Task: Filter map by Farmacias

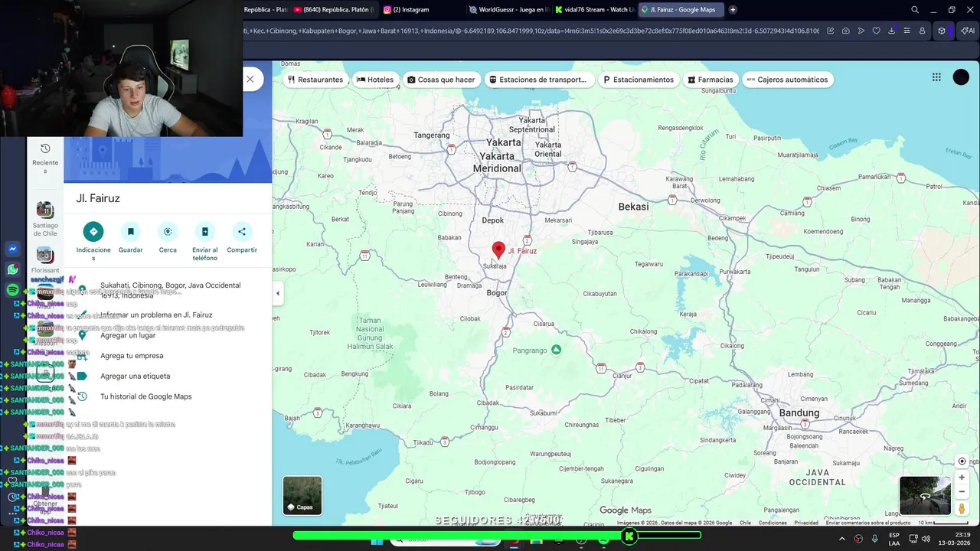Action: click(710, 80)
